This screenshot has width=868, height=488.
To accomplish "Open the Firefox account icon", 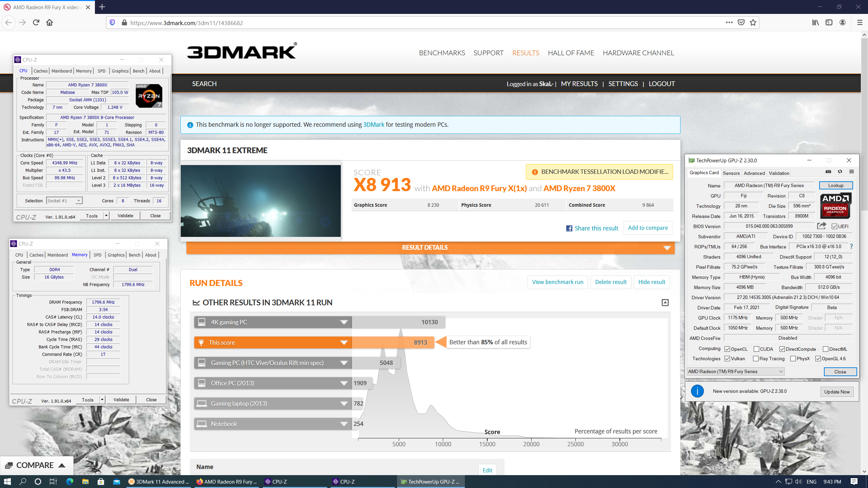I will click(843, 23).
